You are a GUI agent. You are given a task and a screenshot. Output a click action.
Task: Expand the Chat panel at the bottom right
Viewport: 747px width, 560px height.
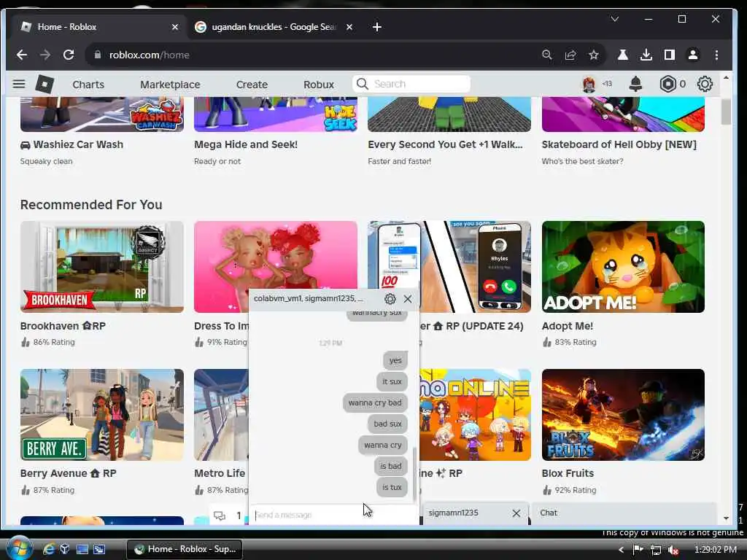point(624,513)
